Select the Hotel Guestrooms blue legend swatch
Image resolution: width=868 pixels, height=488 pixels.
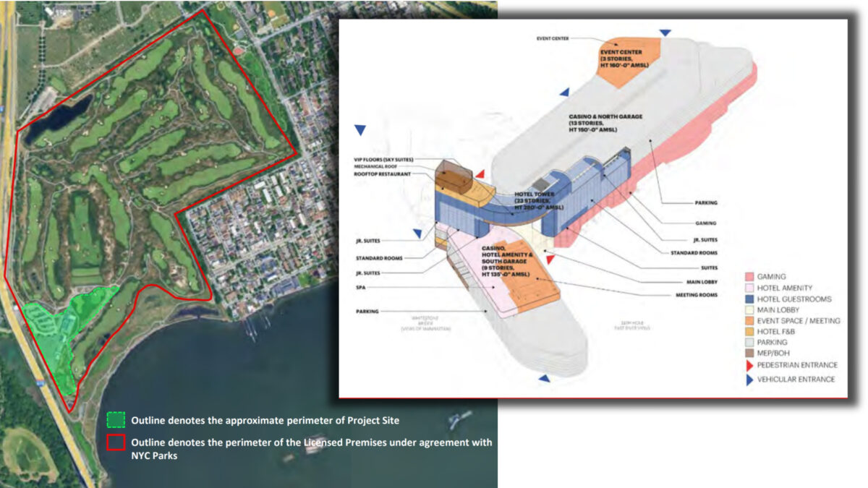[x=749, y=299]
